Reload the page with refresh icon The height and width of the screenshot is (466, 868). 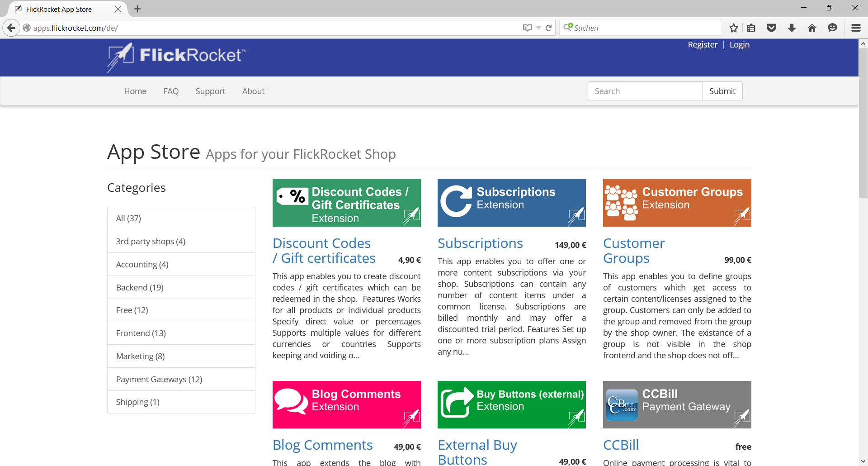(549, 28)
